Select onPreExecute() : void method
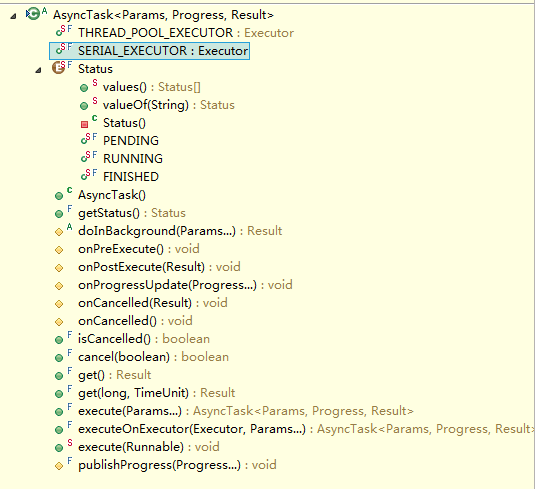The width and height of the screenshot is (535, 489). [x=139, y=249]
